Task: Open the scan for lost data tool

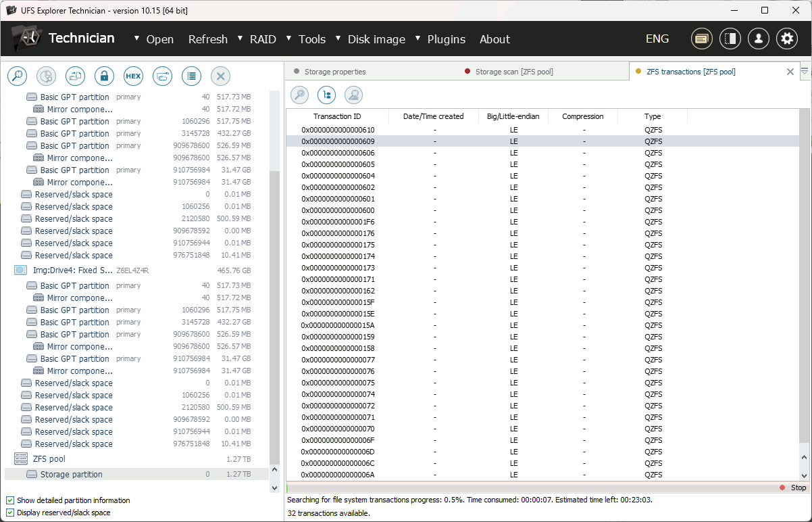Action: coord(17,76)
